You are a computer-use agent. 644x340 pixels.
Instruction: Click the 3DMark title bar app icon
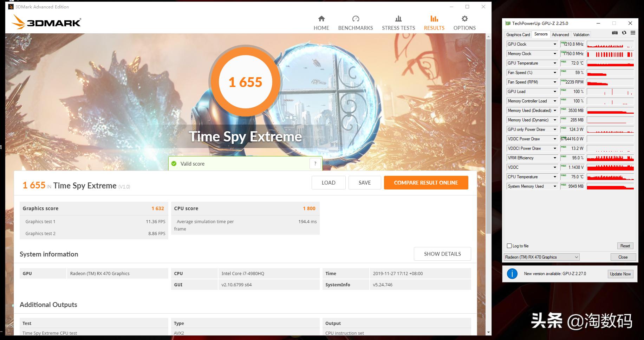tap(11, 7)
